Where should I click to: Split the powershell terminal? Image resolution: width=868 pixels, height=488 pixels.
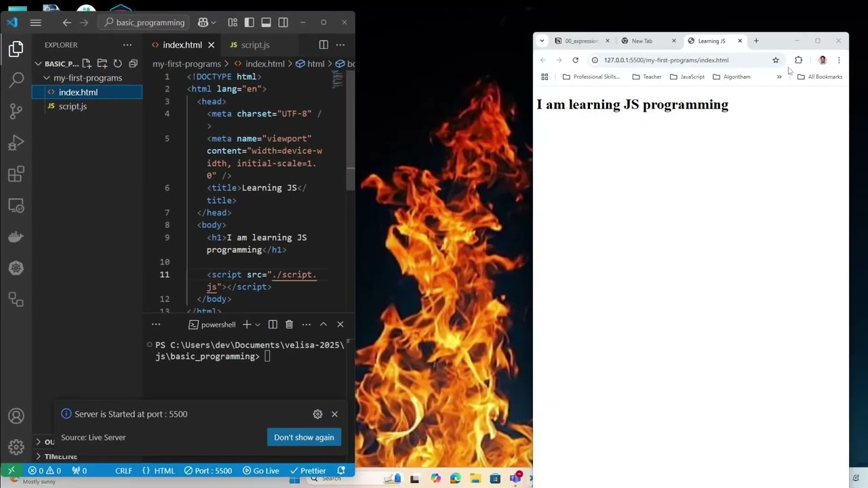tap(273, 325)
